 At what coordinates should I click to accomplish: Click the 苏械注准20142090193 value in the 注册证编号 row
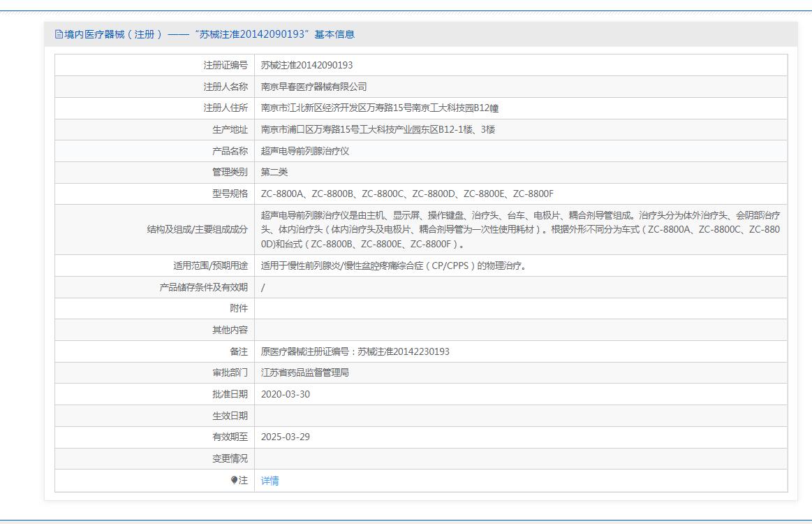point(307,65)
